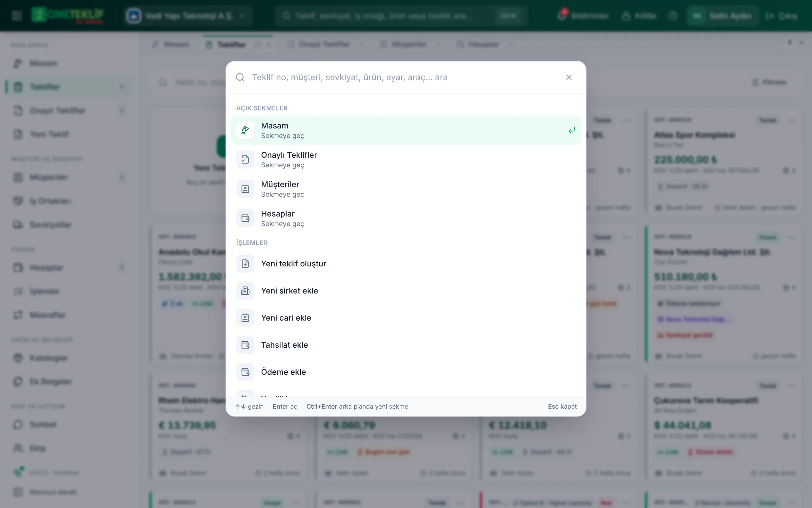Click the Çıkış logout button

pos(782,16)
